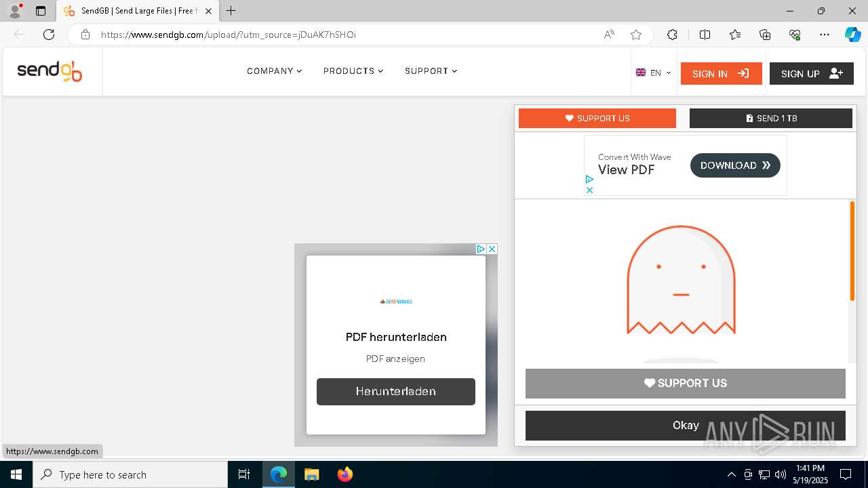This screenshot has width=868, height=488.
Task: Click the Herunterladen button
Action: point(396,392)
